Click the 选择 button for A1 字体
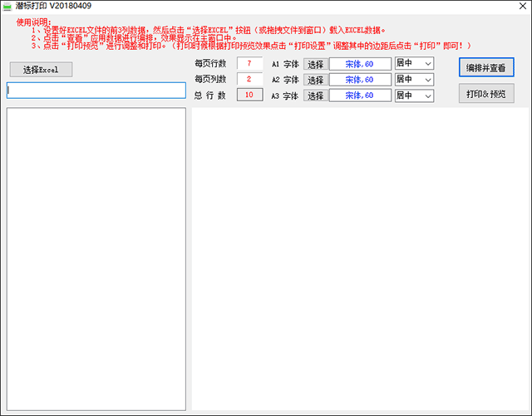 click(x=316, y=64)
